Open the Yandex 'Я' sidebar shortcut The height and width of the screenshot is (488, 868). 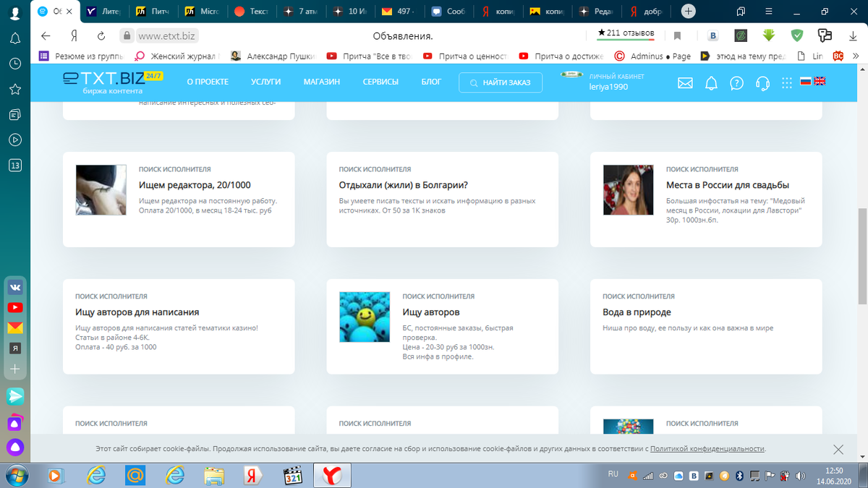14,348
